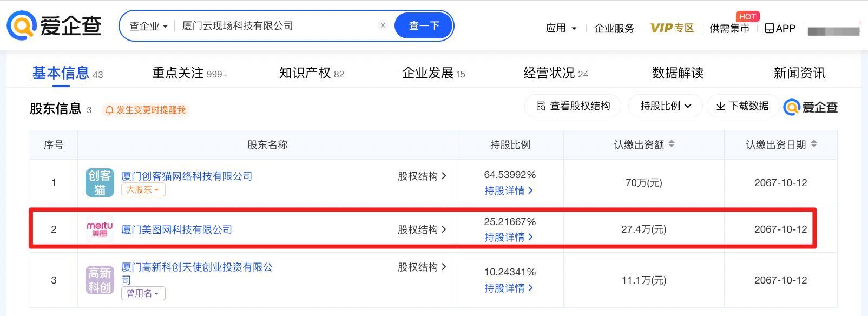Click the 25.21667% percentage value

[x=510, y=222]
